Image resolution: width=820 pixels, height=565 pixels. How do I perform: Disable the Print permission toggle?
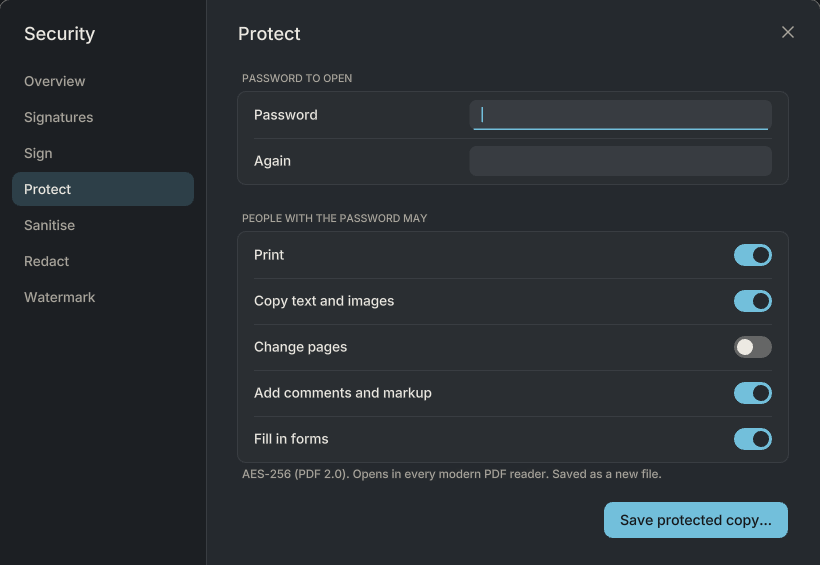(x=753, y=255)
